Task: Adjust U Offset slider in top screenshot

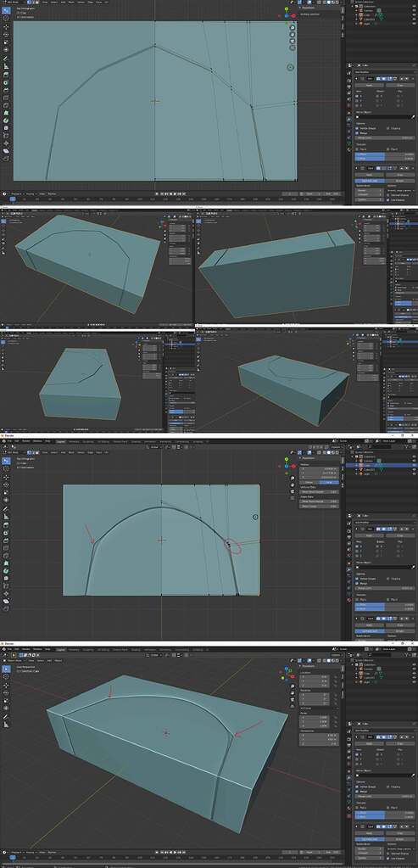Action: [x=384, y=154]
